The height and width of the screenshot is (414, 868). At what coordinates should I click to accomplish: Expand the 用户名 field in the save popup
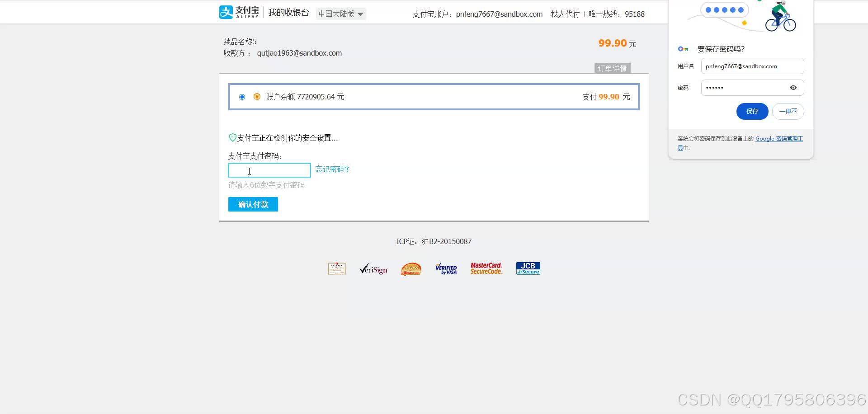coord(752,66)
